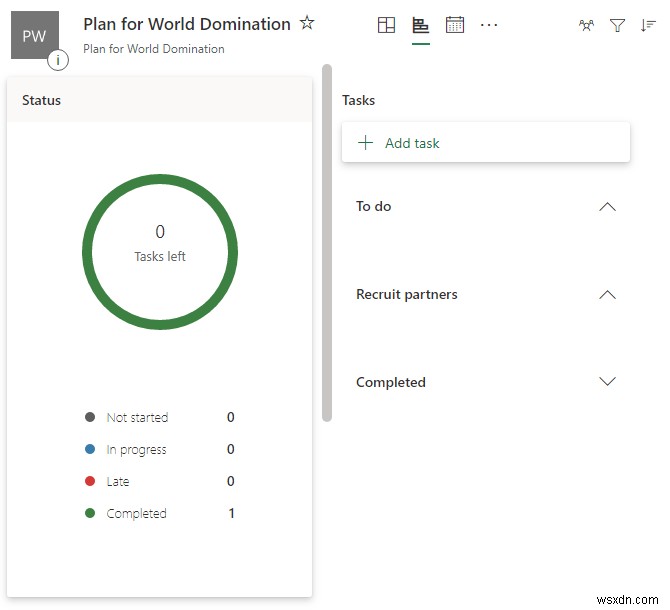The width and height of the screenshot is (670, 610).
Task: Click the Tasks panel heading
Action: (x=358, y=100)
